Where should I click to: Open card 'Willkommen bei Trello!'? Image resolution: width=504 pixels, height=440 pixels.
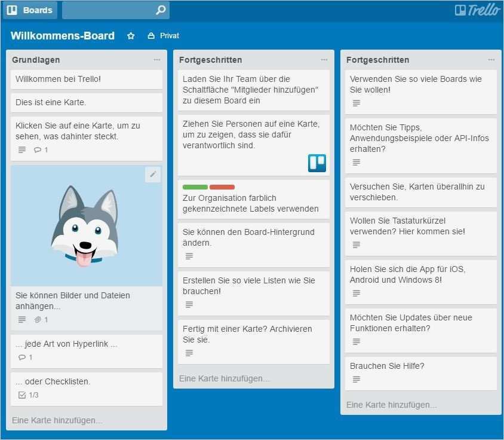click(x=87, y=79)
